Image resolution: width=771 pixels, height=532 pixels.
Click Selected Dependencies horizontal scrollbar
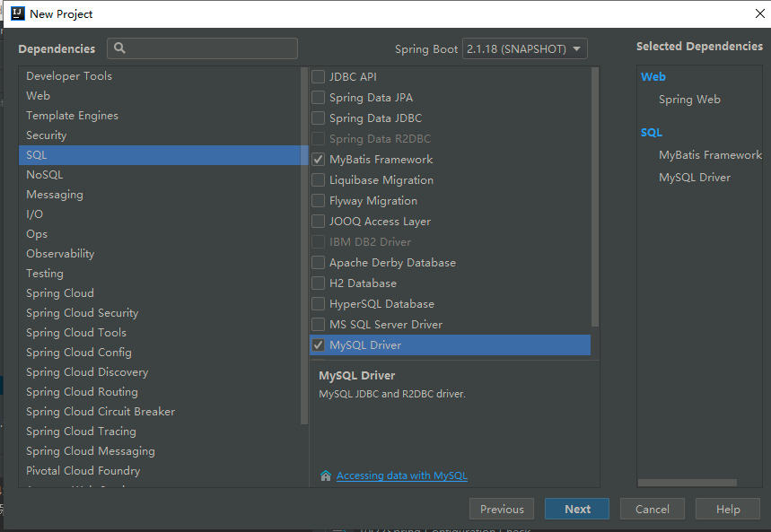688,483
